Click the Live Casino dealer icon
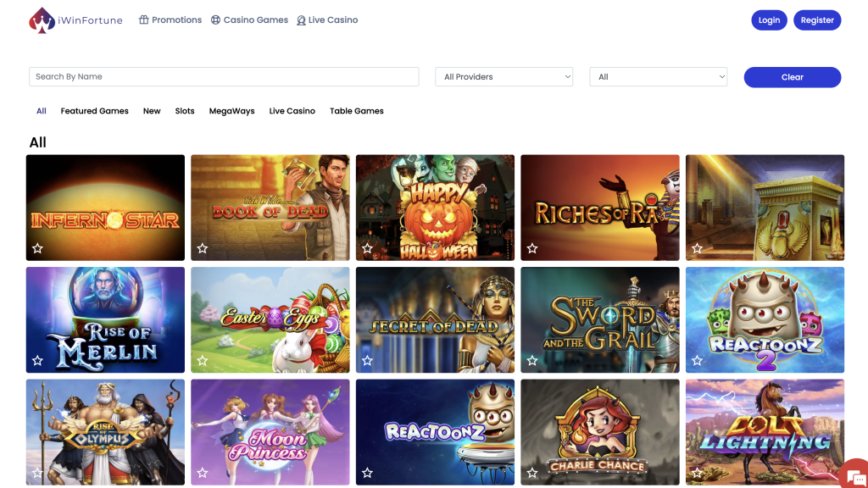 pyautogui.click(x=300, y=19)
